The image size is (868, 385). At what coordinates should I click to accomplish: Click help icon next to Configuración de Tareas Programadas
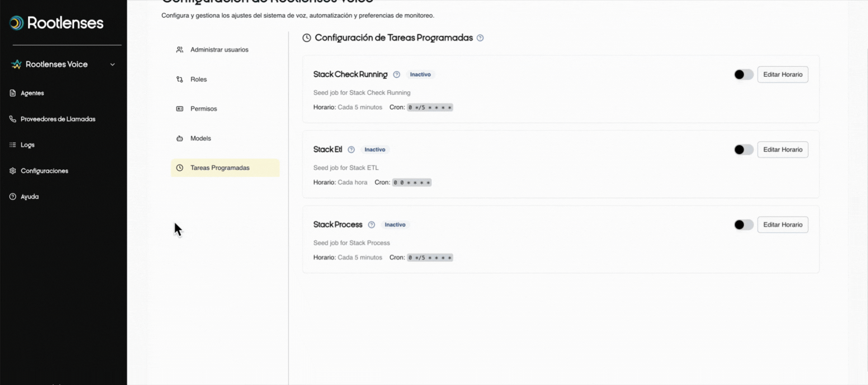click(480, 38)
